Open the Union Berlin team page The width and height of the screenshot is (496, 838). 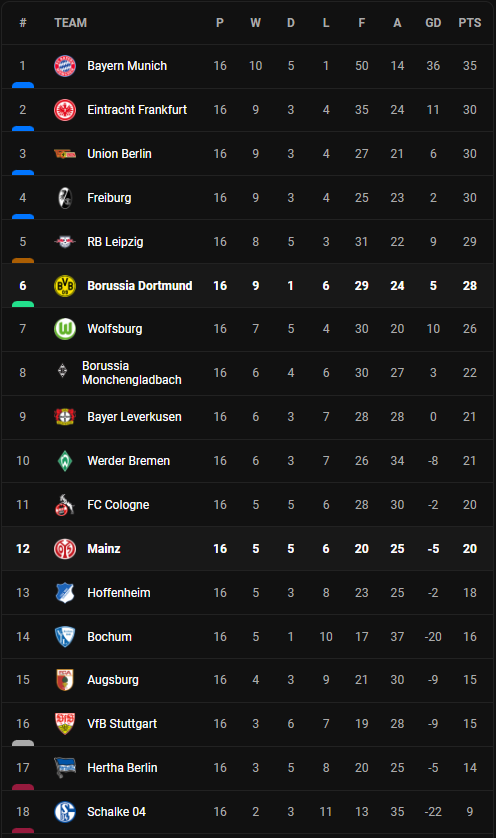point(119,154)
